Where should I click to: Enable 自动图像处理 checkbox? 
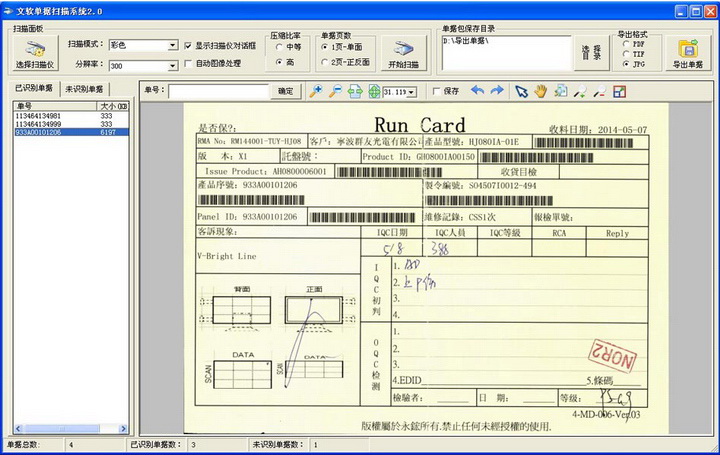[x=188, y=63]
